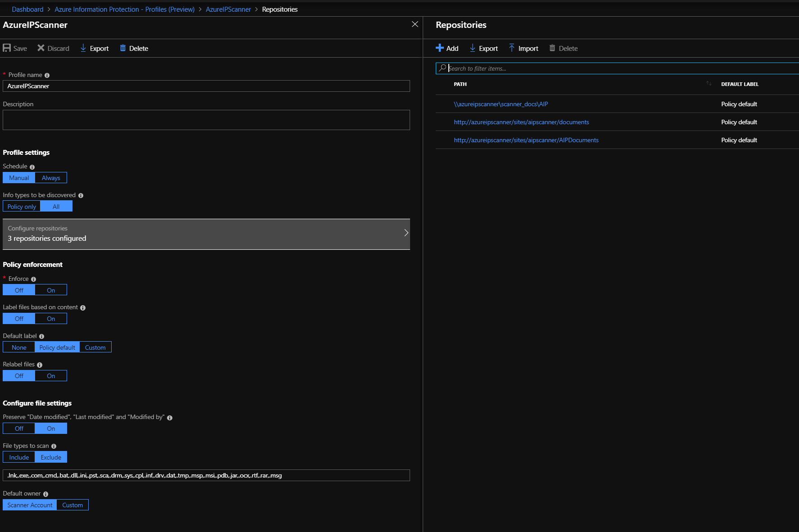Click the info icon next to Schedule

pos(32,167)
